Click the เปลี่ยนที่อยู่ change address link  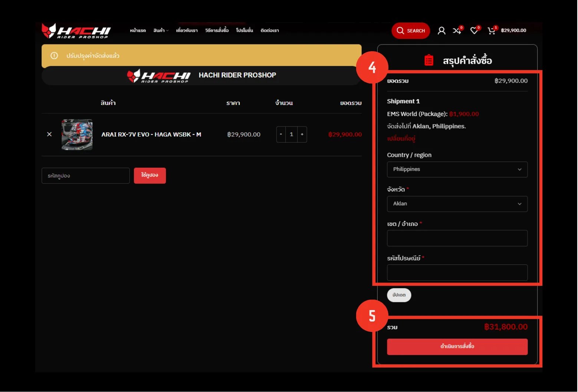(401, 139)
